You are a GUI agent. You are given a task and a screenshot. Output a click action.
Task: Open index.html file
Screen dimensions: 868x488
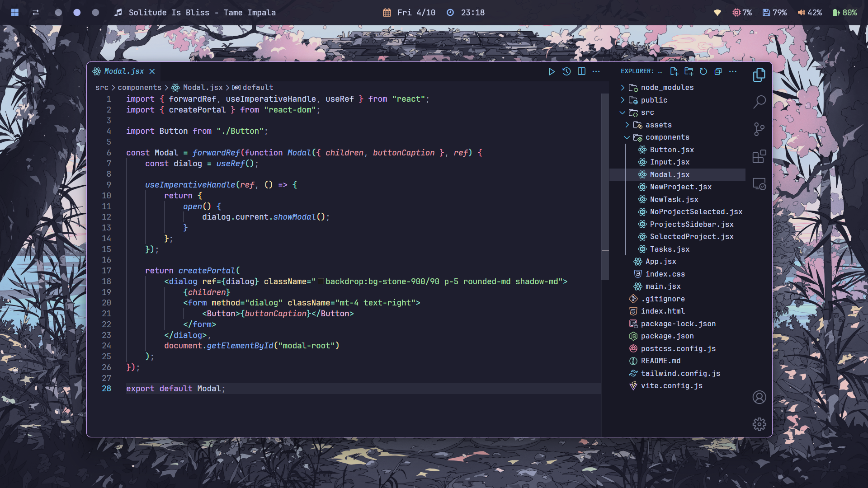coord(677,311)
